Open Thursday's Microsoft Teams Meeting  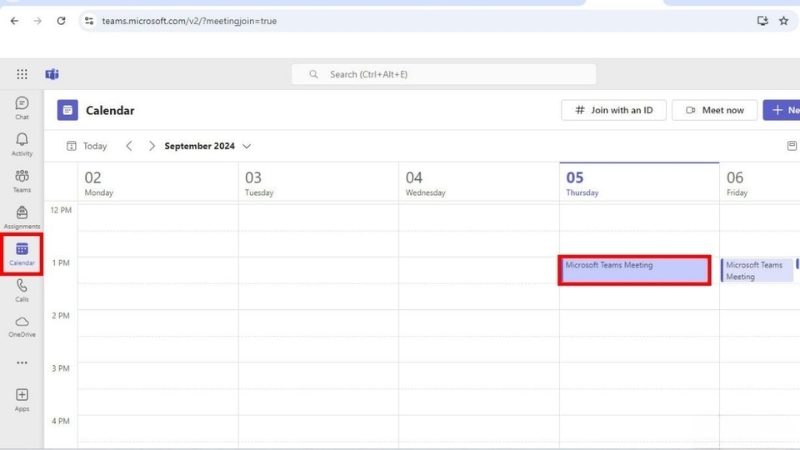point(634,270)
